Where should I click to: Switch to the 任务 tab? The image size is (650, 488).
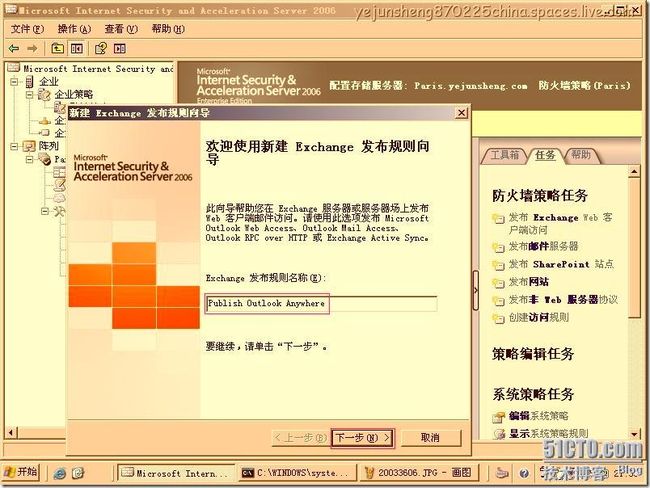click(545, 155)
